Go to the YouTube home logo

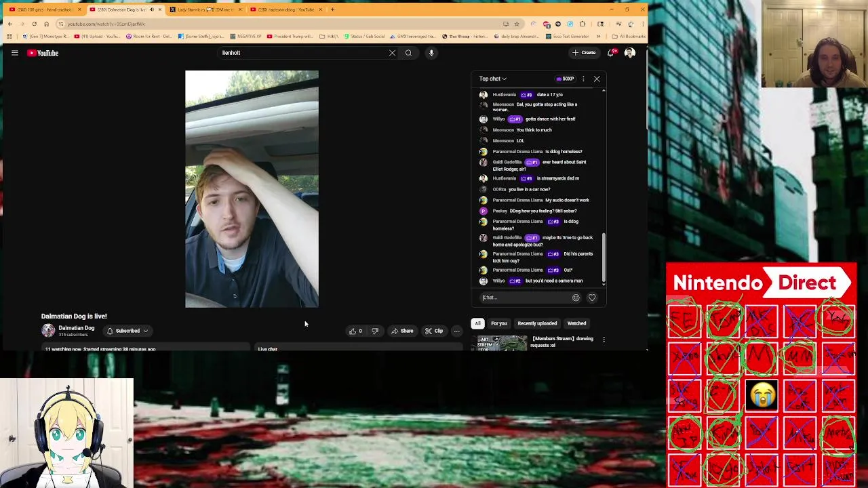pyautogui.click(x=43, y=53)
